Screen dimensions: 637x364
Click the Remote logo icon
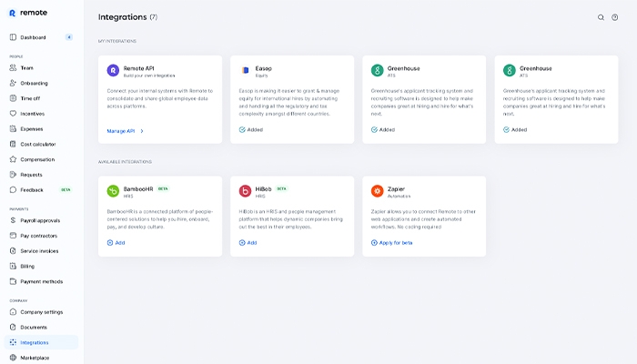pyautogui.click(x=12, y=13)
